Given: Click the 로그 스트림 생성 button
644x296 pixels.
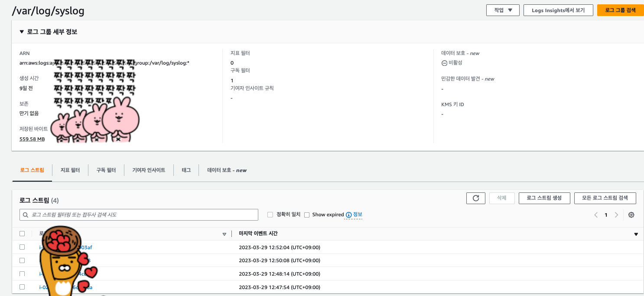Looking at the screenshot, I should (544, 198).
